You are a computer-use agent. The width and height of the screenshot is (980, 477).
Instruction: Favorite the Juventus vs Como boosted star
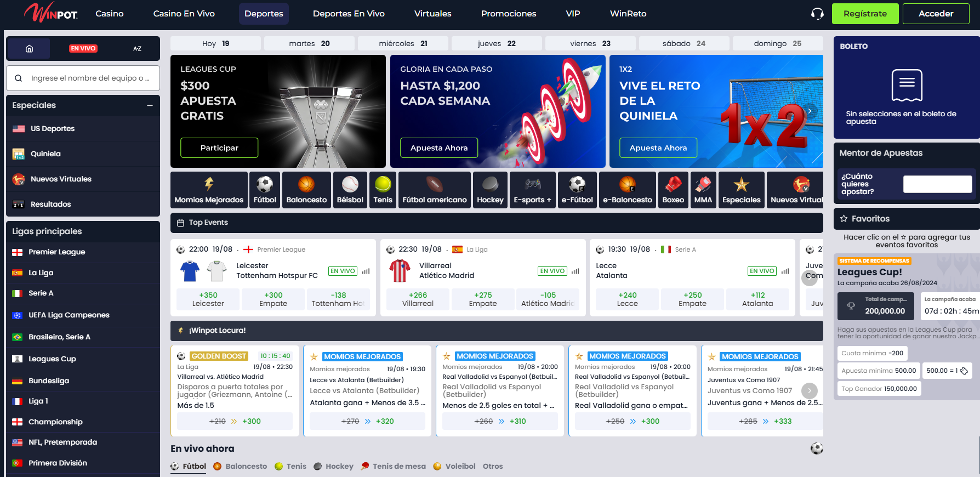(x=712, y=356)
